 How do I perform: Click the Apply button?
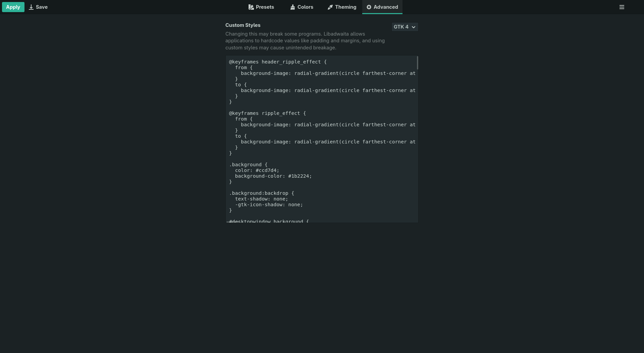coord(13,7)
